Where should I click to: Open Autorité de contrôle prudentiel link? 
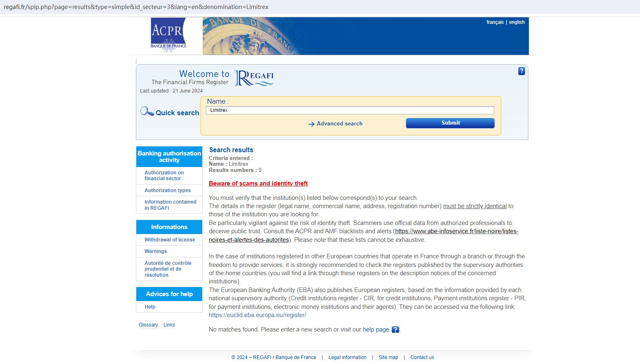168,269
